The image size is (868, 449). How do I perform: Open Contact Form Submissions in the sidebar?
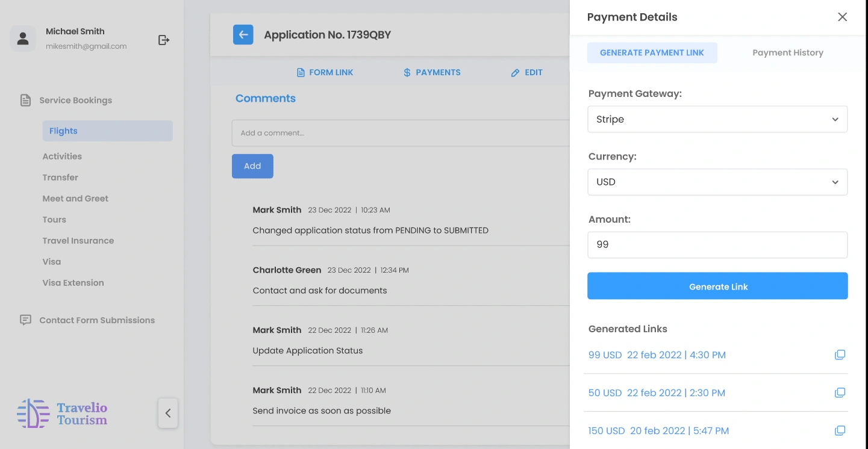click(x=97, y=320)
